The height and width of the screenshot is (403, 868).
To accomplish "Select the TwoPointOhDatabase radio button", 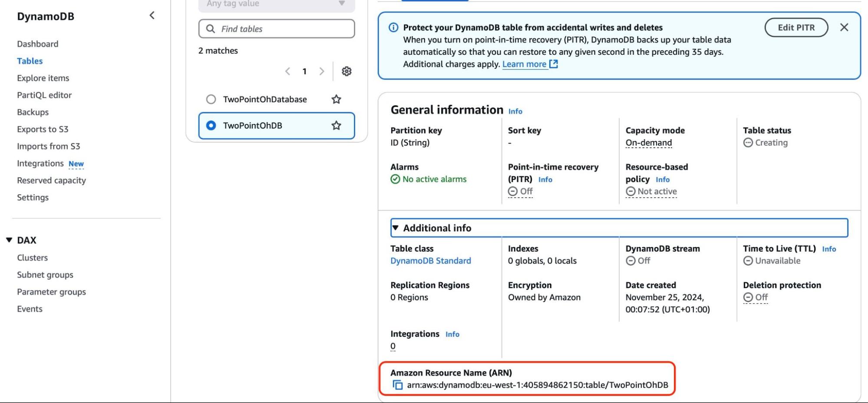I will click(211, 99).
